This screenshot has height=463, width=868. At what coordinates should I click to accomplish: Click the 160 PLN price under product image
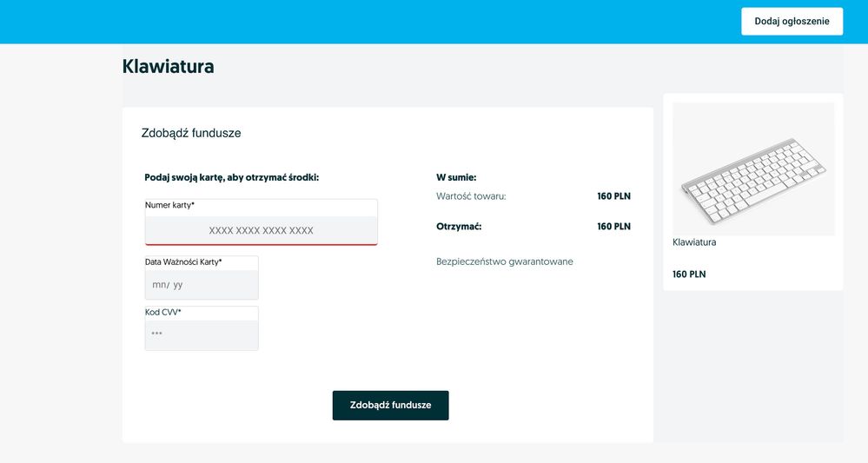click(x=689, y=274)
